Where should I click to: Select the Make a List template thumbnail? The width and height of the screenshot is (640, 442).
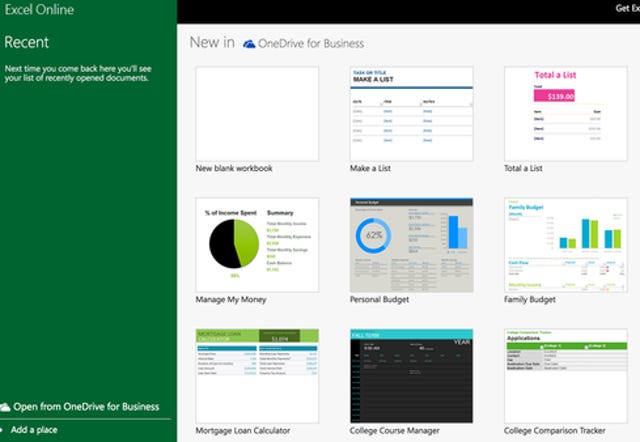point(411,114)
